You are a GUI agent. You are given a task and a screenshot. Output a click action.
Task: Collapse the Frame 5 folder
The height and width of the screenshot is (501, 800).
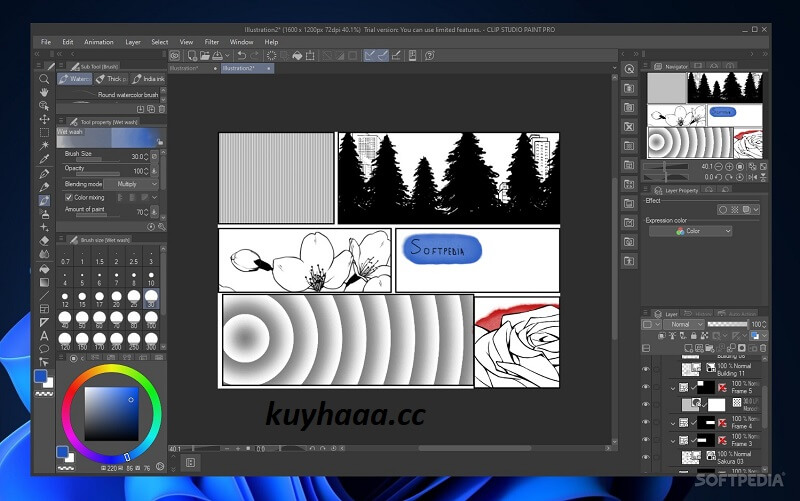click(x=672, y=388)
